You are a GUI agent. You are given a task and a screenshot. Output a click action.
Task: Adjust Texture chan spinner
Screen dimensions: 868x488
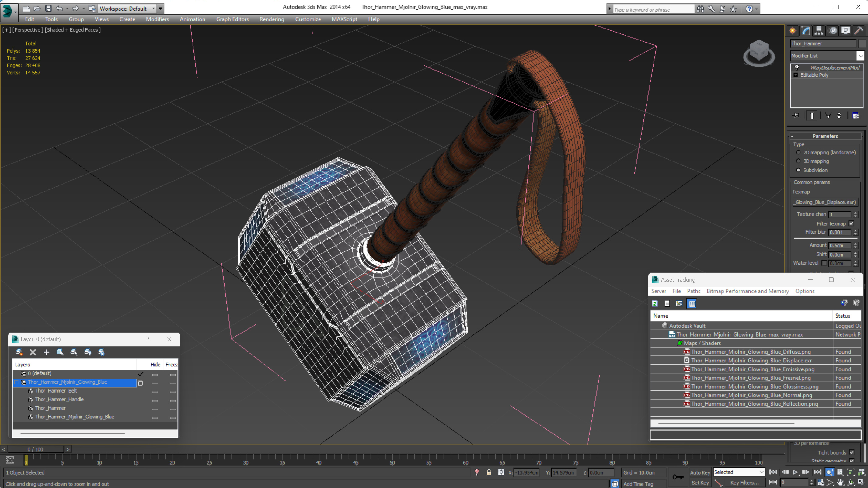pos(855,214)
